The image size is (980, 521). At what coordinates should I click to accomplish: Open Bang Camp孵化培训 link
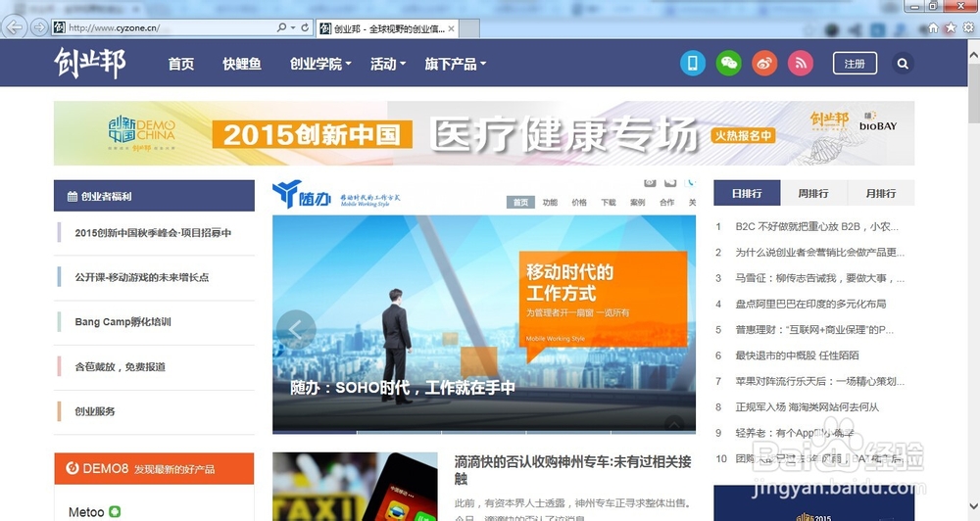click(x=122, y=322)
